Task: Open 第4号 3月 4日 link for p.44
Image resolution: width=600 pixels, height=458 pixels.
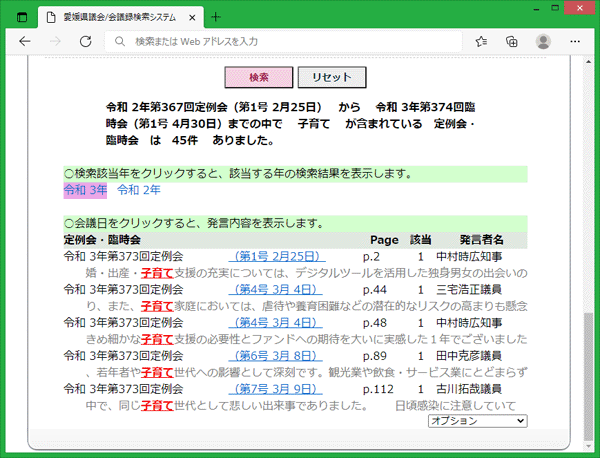Action: (x=276, y=290)
